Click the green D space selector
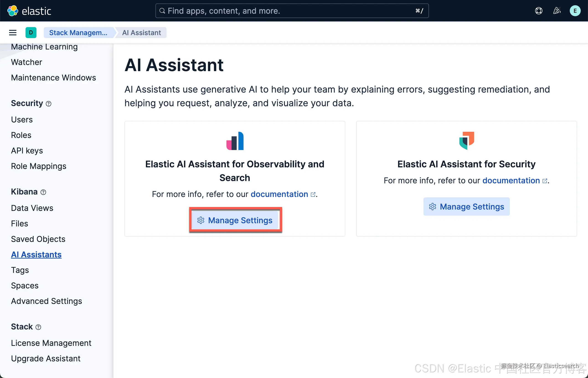This screenshot has height=378, width=588. pos(31,33)
